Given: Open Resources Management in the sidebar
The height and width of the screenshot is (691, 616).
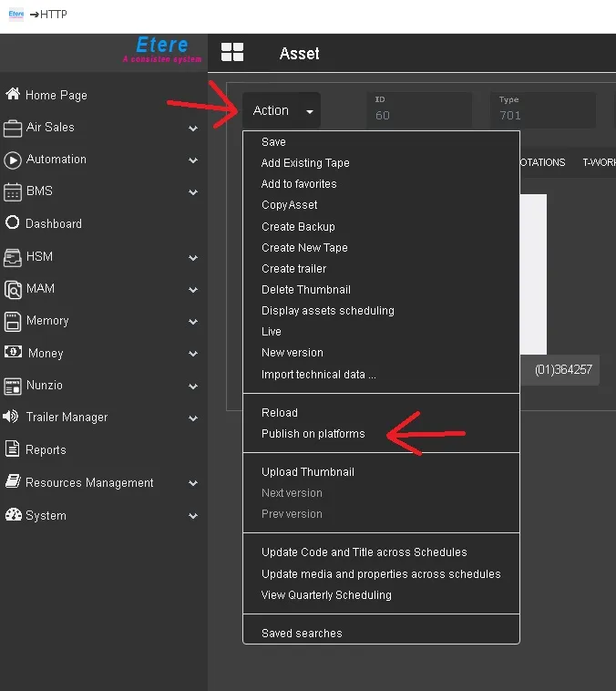Looking at the screenshot, I should click(x=89, y=483).
